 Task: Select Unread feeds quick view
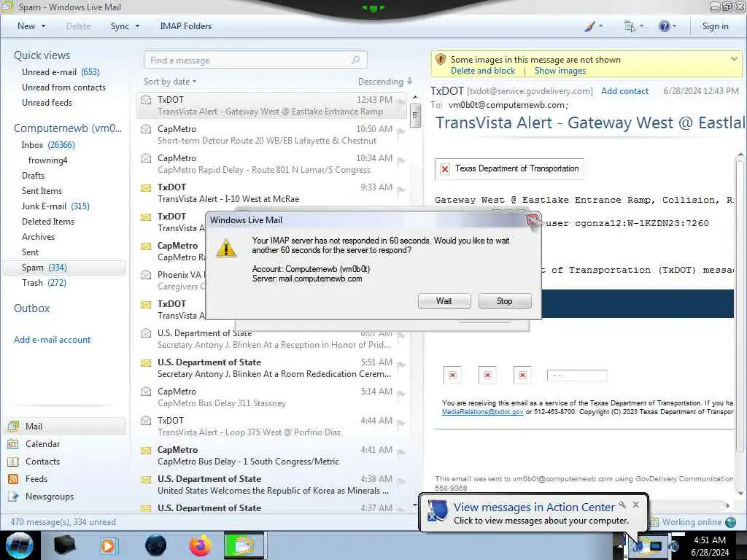[47, 102]
